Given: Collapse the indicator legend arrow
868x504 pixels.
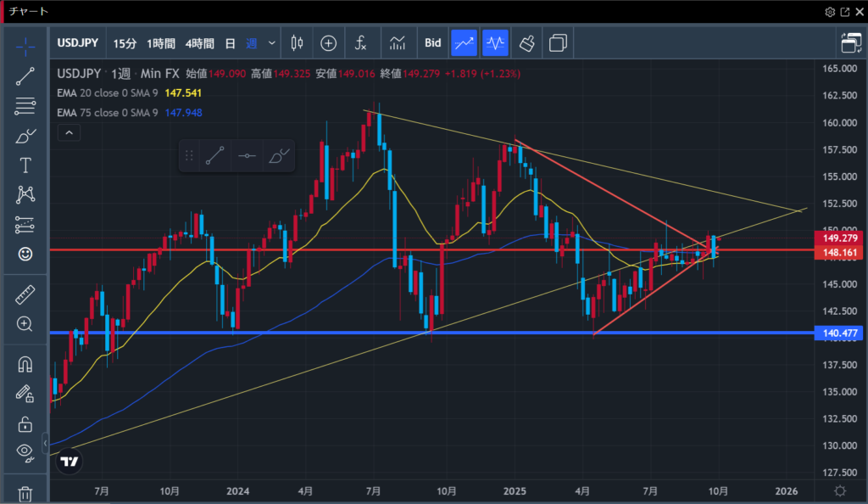Looking at the screenshot, I should pos(70,132).
